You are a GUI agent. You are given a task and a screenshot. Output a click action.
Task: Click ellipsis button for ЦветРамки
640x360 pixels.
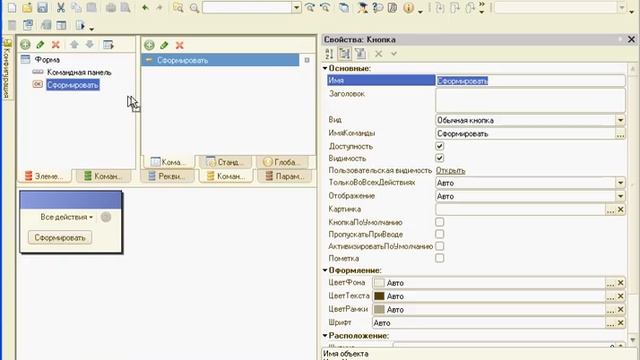tap(610, 310)
